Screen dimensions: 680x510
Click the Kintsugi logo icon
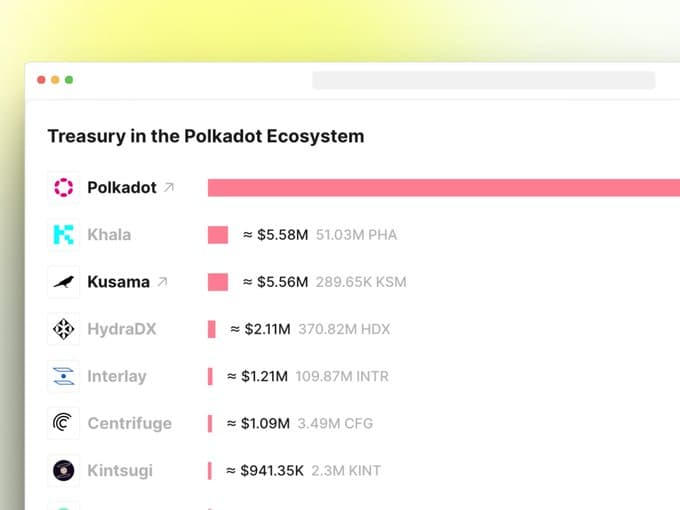tap(64, 470)
